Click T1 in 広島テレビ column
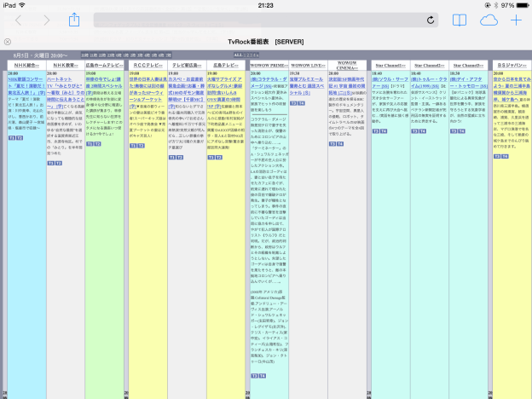Image resolution: width=532 pixels, height=399 pixels. (x=211, y=158)
